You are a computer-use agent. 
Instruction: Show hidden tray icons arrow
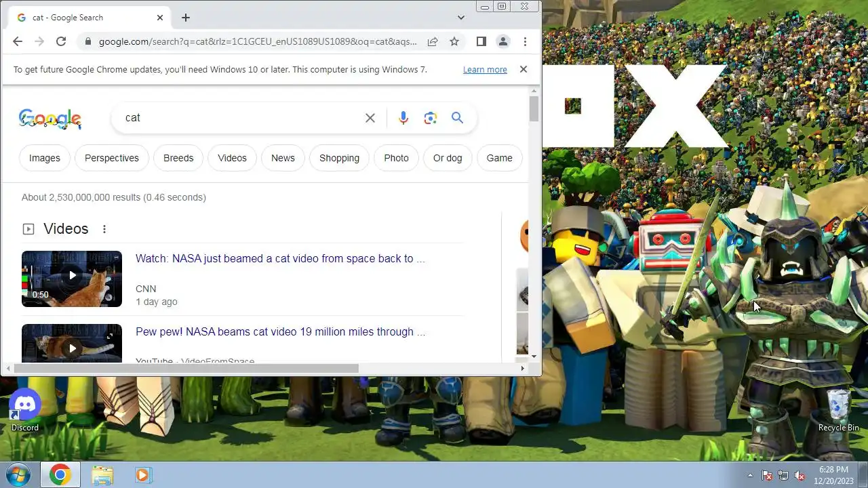tap(750, 475)
